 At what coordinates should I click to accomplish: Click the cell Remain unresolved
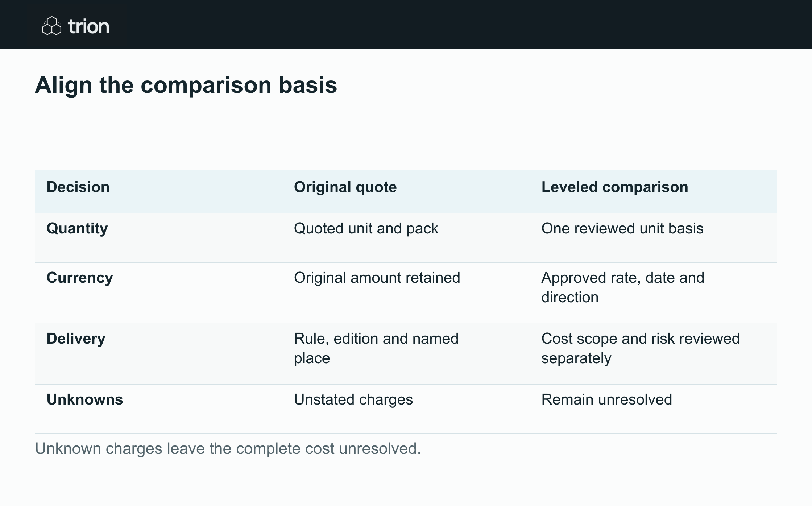click(607, 399)
